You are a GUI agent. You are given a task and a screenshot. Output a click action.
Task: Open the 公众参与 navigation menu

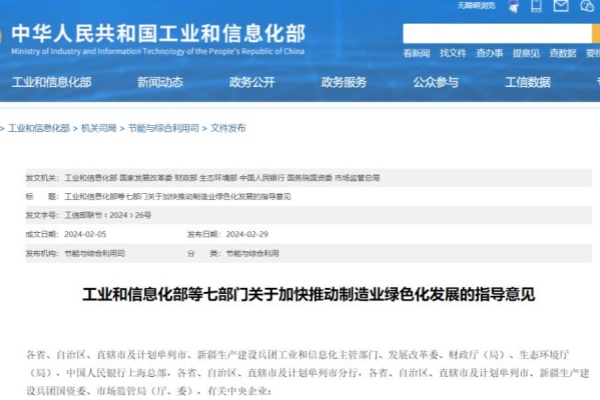pos(436,82)
